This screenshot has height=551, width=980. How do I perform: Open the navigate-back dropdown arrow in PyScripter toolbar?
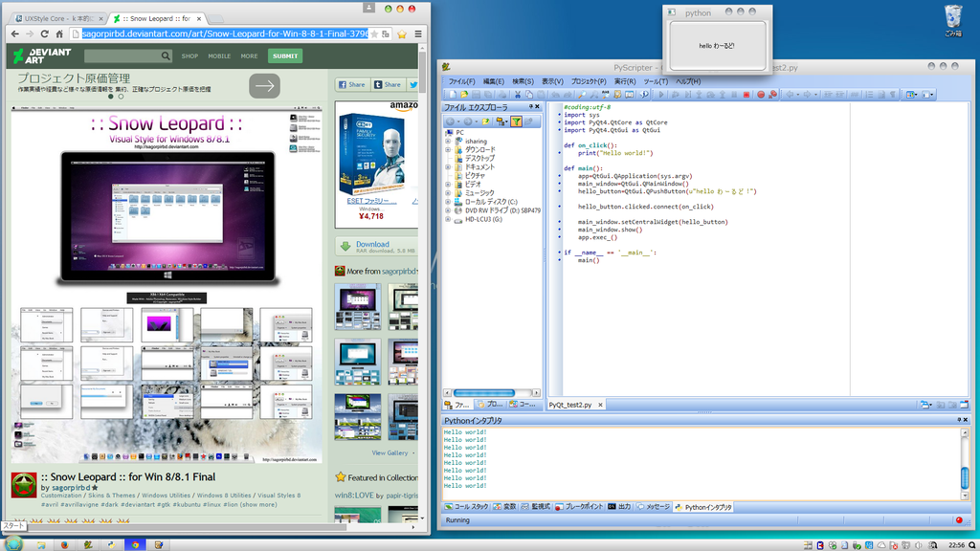click(798, 95)
